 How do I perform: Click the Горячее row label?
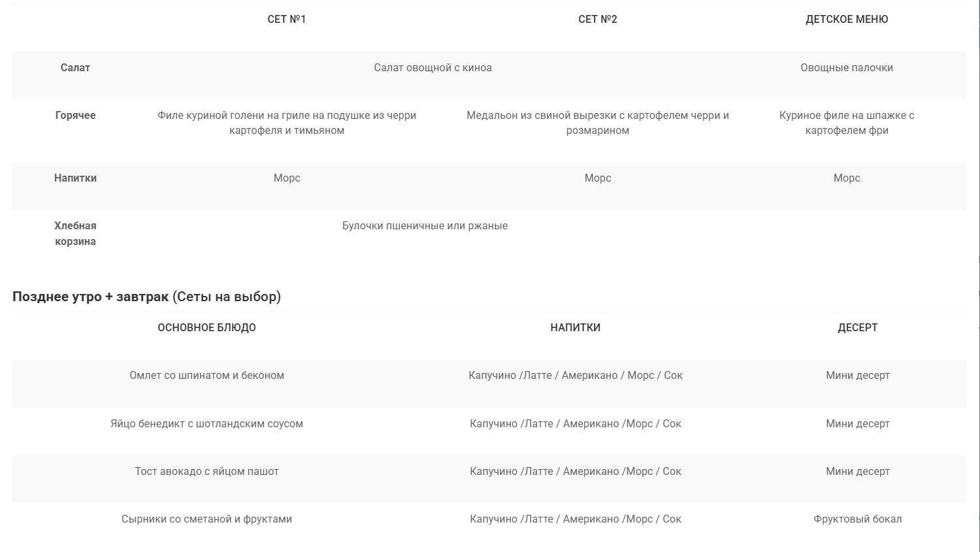(75, 115)
